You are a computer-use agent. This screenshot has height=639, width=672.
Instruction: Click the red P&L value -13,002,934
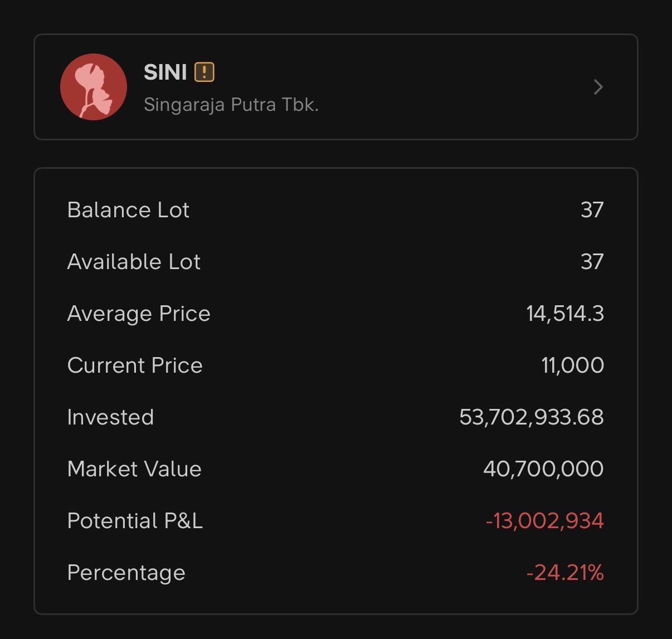pyautogui.click(x=544, y=521)
